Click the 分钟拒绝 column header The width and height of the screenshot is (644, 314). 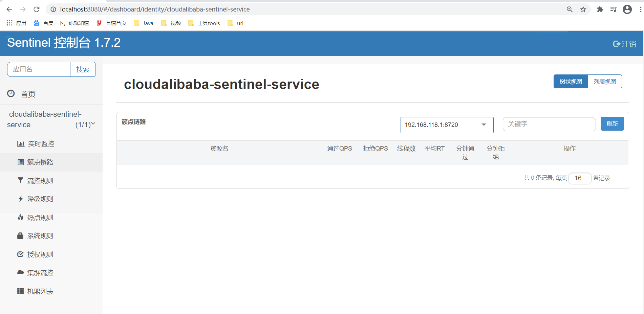[x=496, y=153]
